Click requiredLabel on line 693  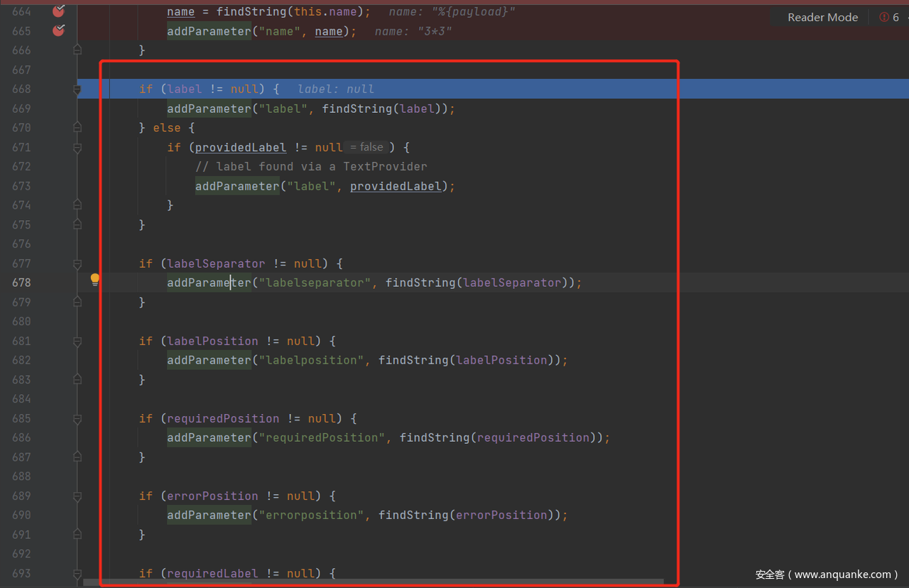[213, 573]
